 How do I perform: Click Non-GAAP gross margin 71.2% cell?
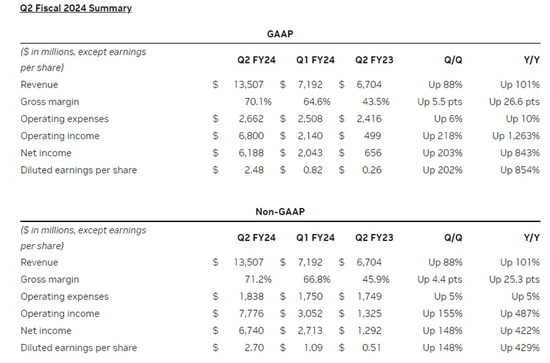coord(258,280)
